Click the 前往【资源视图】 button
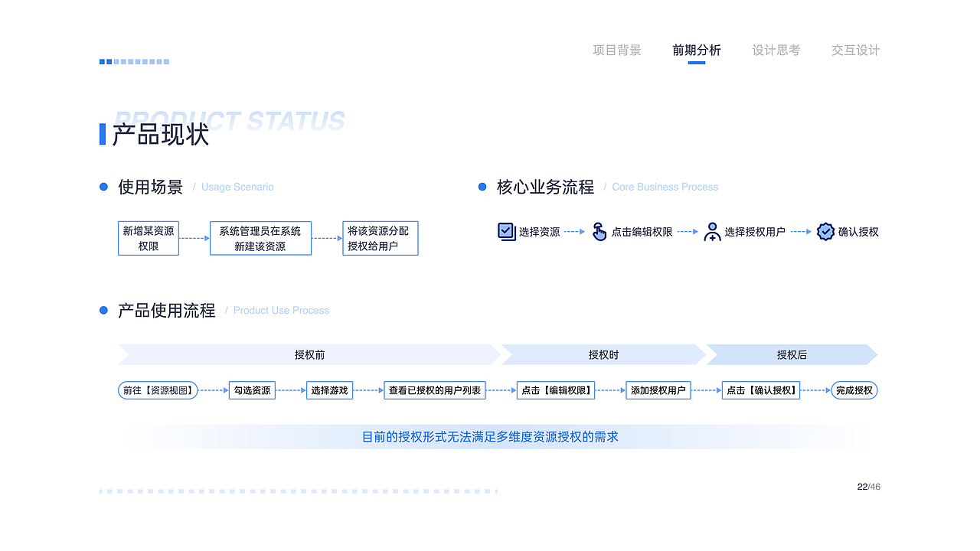This screenshot has height=551, width=980. [x=159, y=390]
